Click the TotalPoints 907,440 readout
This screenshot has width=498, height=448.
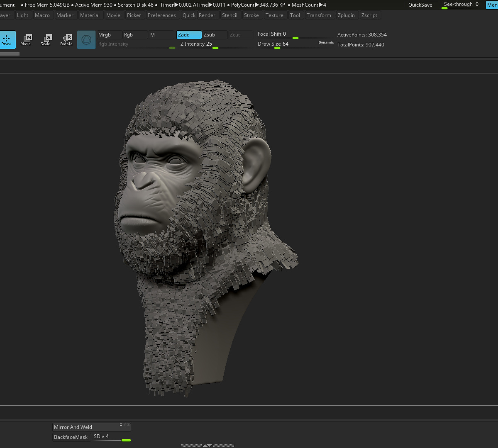[x=361, y=45]
